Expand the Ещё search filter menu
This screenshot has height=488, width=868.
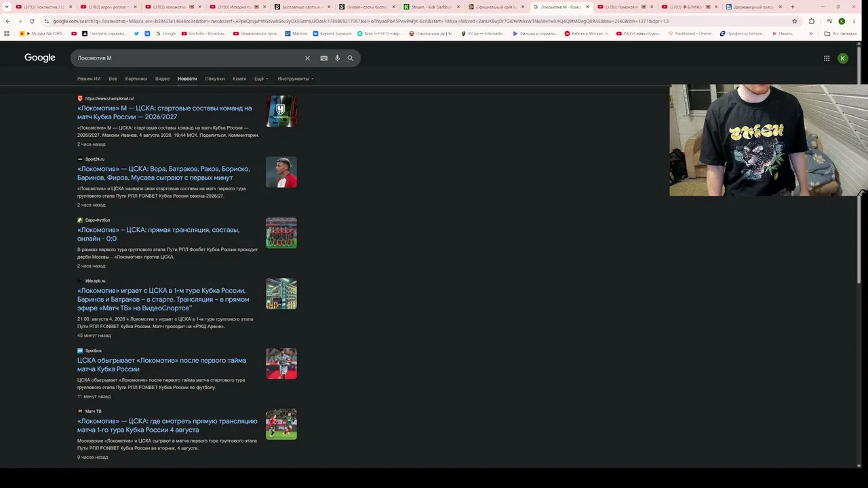tap(261, 79)
